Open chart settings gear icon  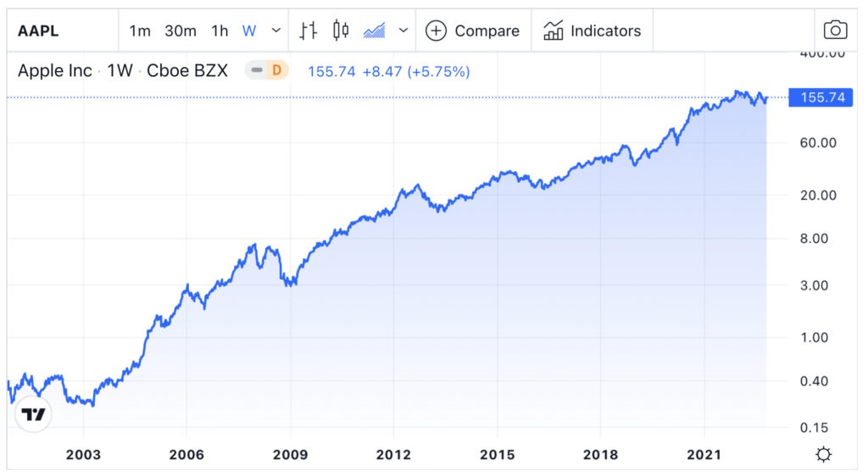(x=822, y=455)
